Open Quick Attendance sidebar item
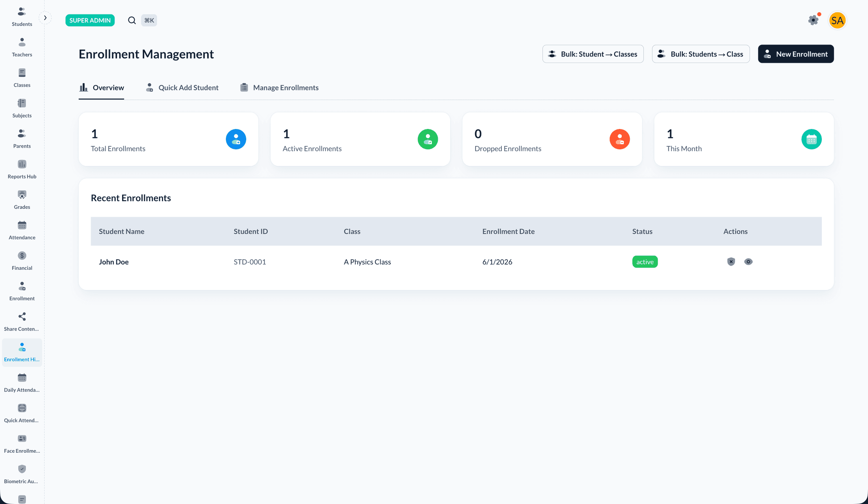The width and height of the screenshot is (868, 504). tap(22, 414)
